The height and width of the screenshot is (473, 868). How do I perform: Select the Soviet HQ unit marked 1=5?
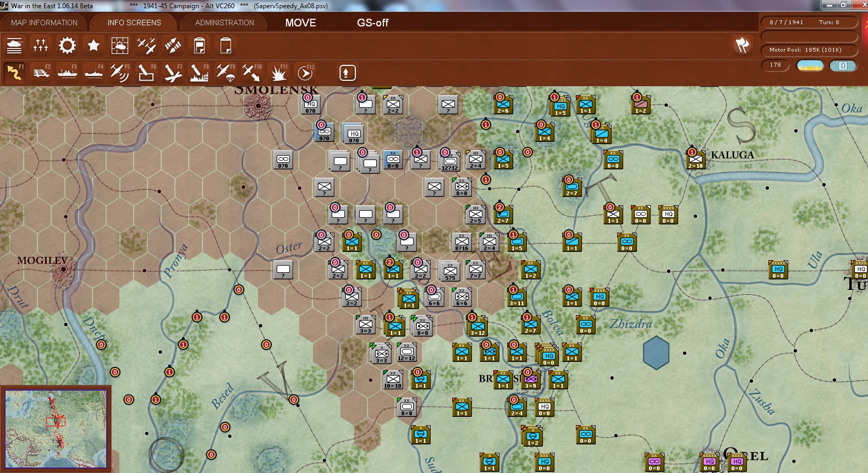pyautogui.click(x=560, y=107)
